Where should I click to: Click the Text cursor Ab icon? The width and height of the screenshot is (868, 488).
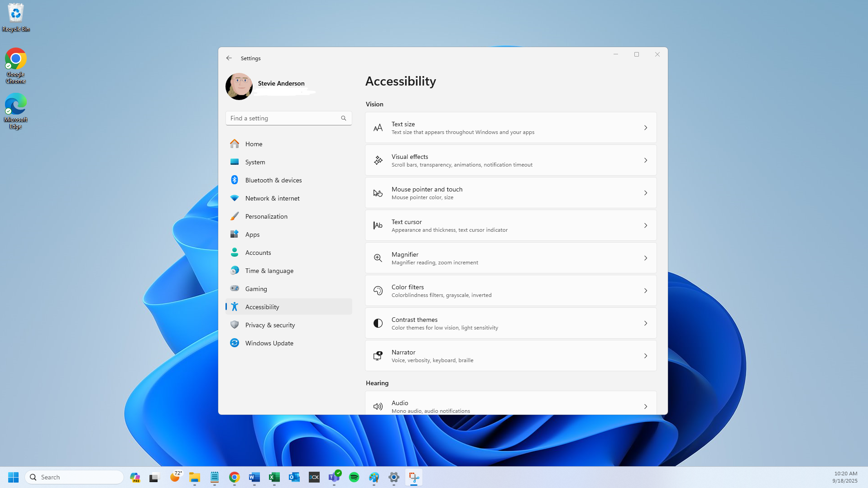pyautogui.click(x=378, y=225)
